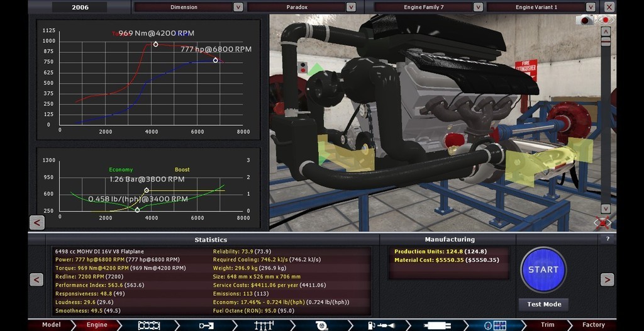The width and height of the screenshot is (644, 331).
Task: Switch to the Model tab
Action: [x=51, y=325]
